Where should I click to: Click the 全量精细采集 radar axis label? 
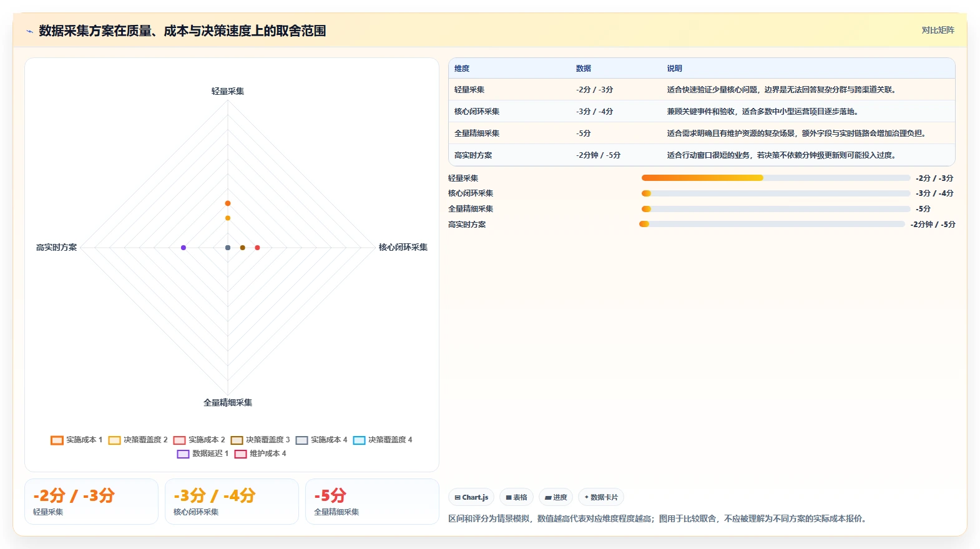tap(228, 402)
